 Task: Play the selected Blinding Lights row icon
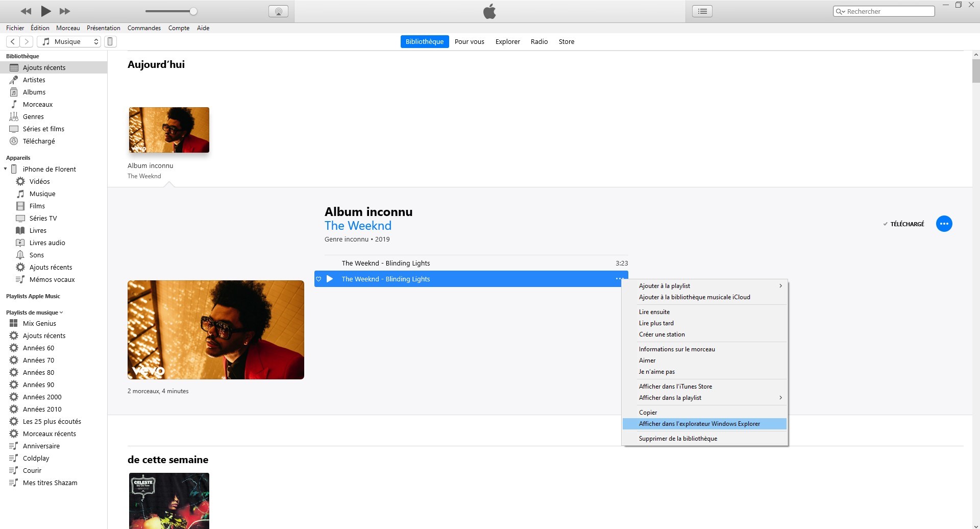pyautogui.click(x=330, y=279)
